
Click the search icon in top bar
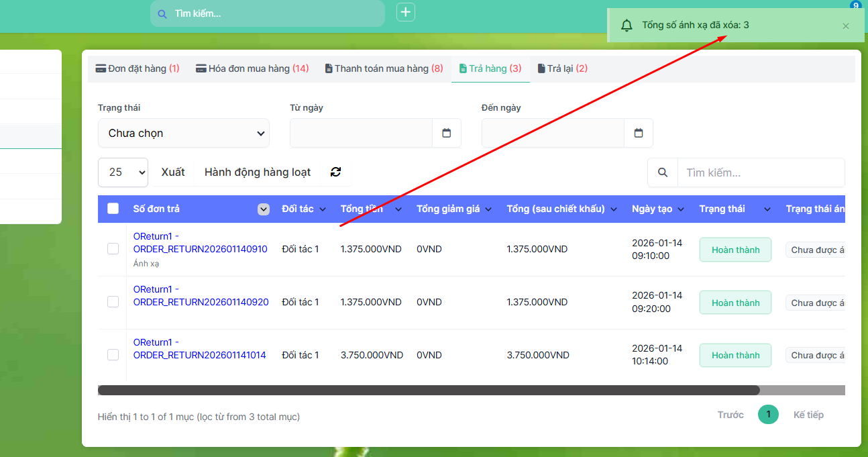(162, 13)
